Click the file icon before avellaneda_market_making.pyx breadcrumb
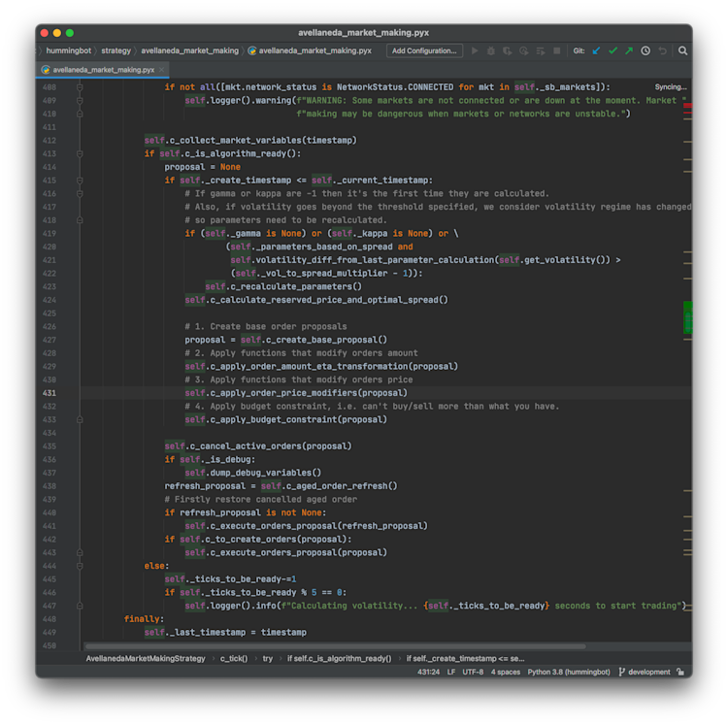The image size is (728, 725). (252, 51)
